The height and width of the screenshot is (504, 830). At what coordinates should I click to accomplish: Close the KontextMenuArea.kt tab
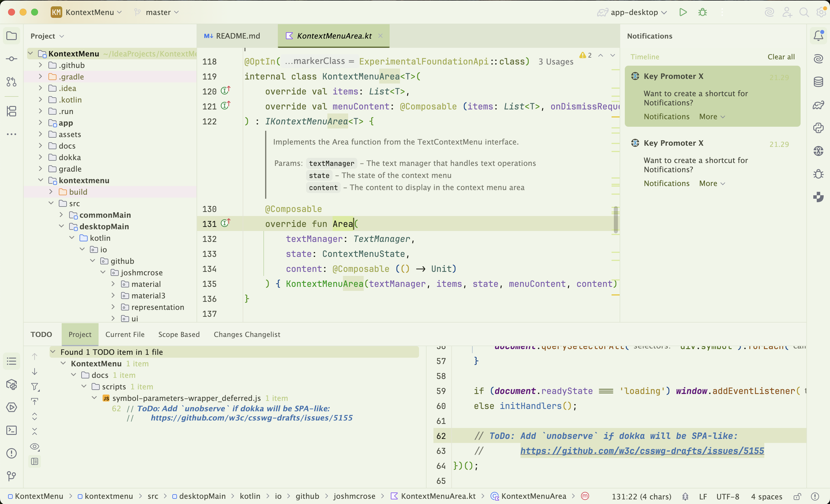coord(380,36)
